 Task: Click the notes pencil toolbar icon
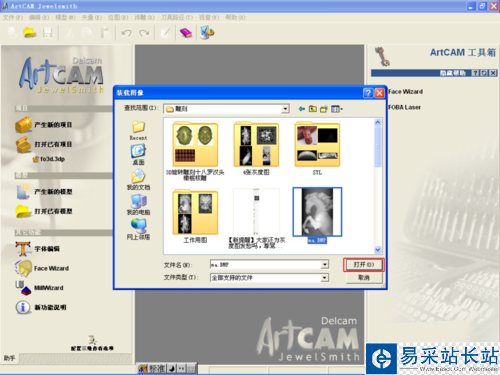tap(166, 33)
